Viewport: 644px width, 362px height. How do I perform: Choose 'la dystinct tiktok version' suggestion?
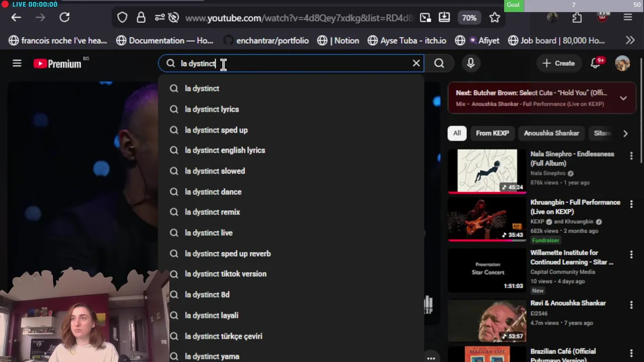point(291,274)
